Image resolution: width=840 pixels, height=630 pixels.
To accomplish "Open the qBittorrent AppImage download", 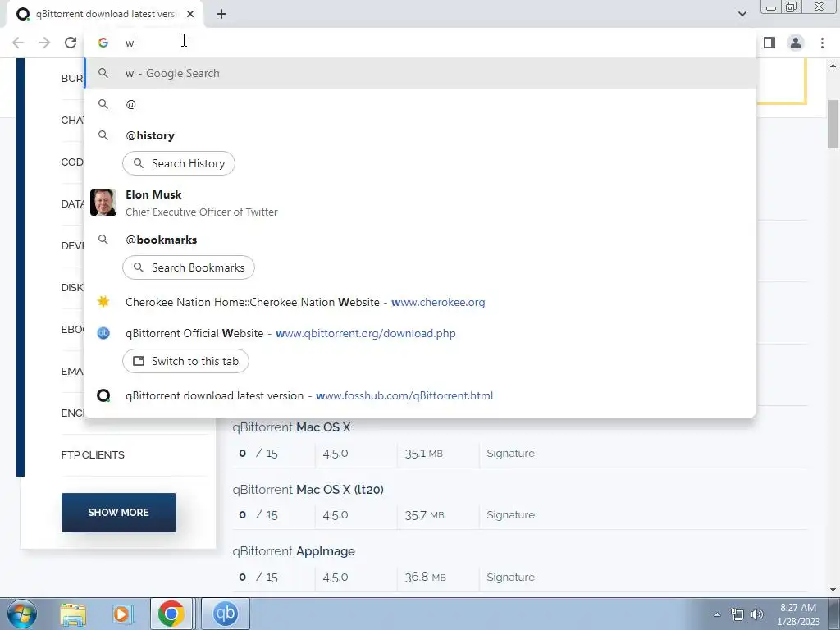I will tap(294, 551).
